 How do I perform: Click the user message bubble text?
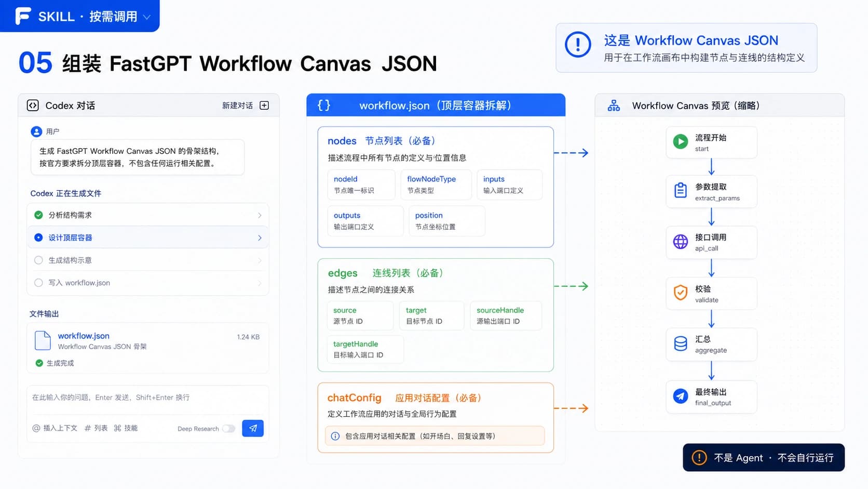[130, 157]
